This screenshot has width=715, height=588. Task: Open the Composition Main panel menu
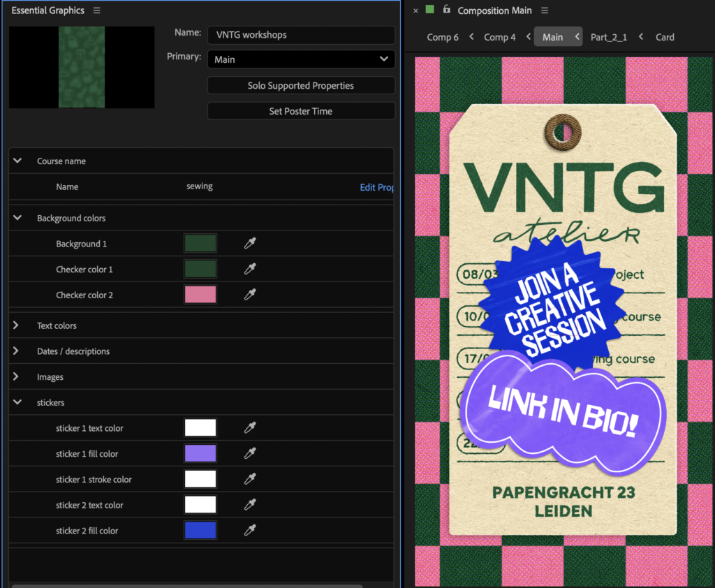[x=545, y=10]
